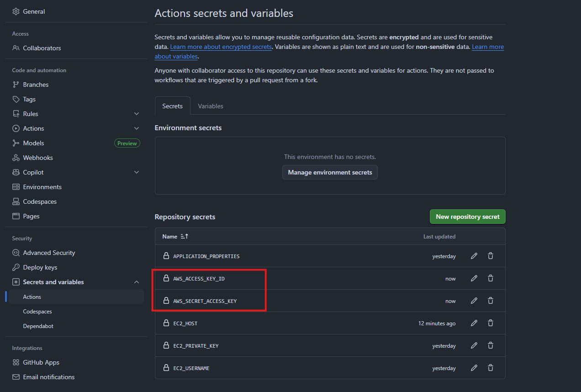Screen dimensions: 581x392
Task: Delete the EC2_PRIVATE_KEY secret via trash icon
Action: click(490, 345)
